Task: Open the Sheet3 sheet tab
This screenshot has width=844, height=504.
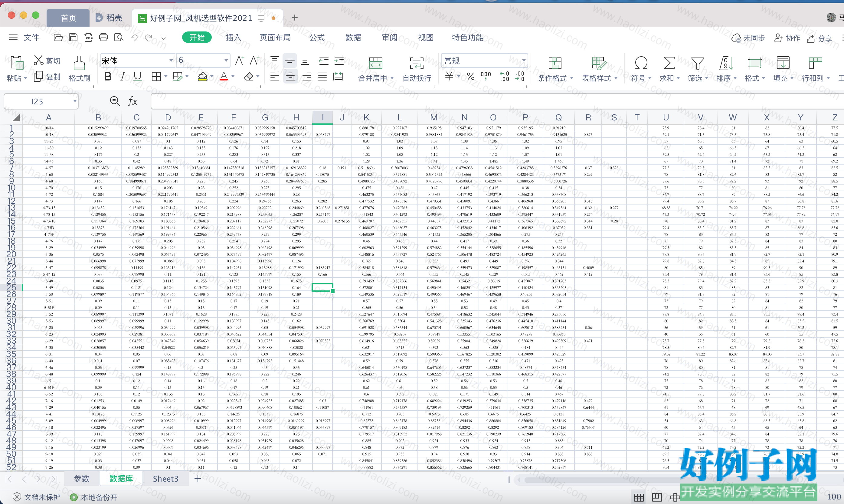Action: [x=165, y=479]
